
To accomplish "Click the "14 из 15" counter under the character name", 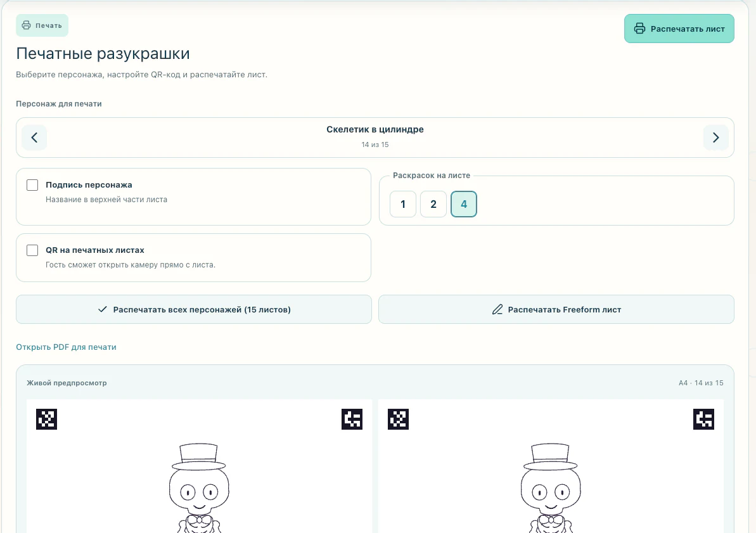I will click(x=375, y=144).
